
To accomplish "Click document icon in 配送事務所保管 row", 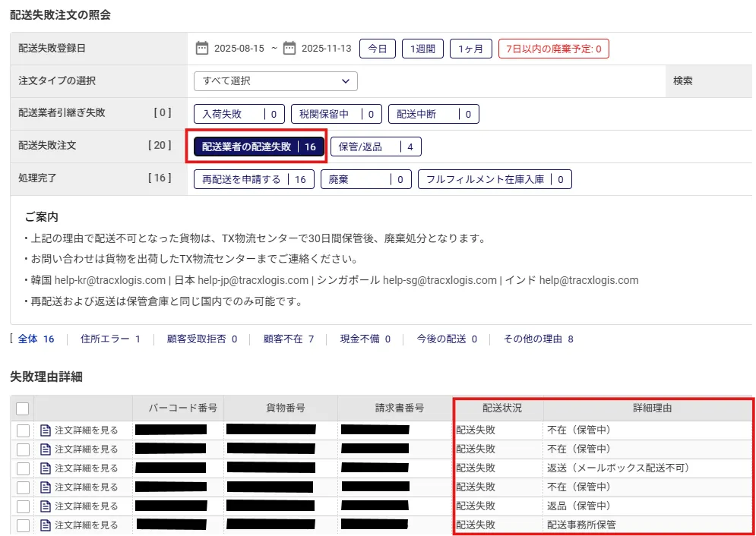I will click(46, 525).
